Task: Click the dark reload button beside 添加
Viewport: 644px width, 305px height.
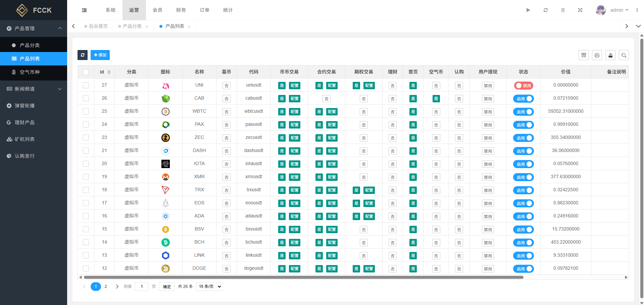Action: [x=83, y=55]
